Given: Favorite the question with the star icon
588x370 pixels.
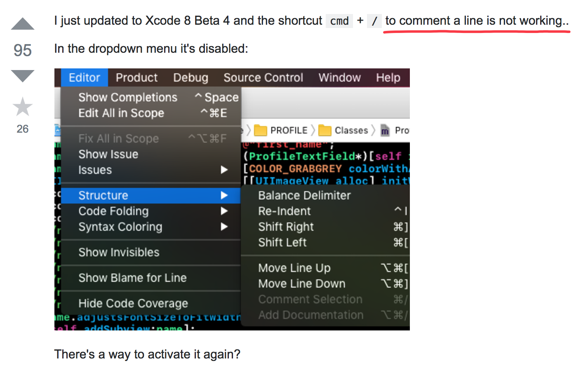Looking at the screenshot, I should point(23,107).
